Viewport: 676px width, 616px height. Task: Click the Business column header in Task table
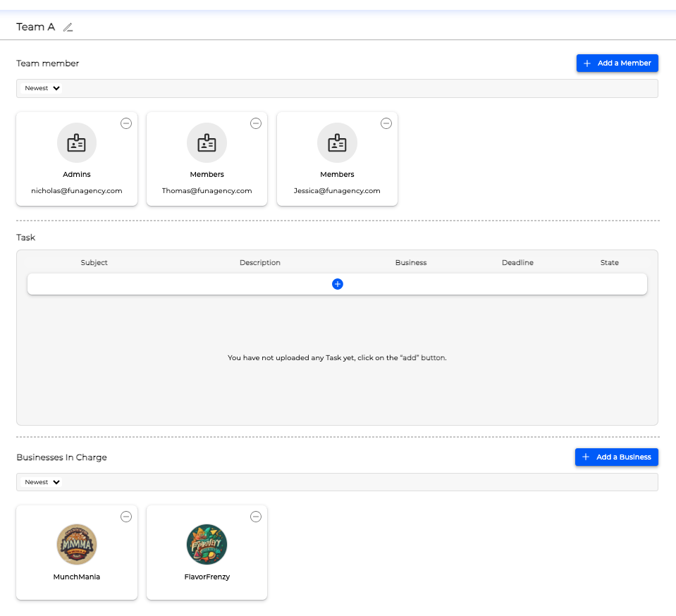[411, 263]
